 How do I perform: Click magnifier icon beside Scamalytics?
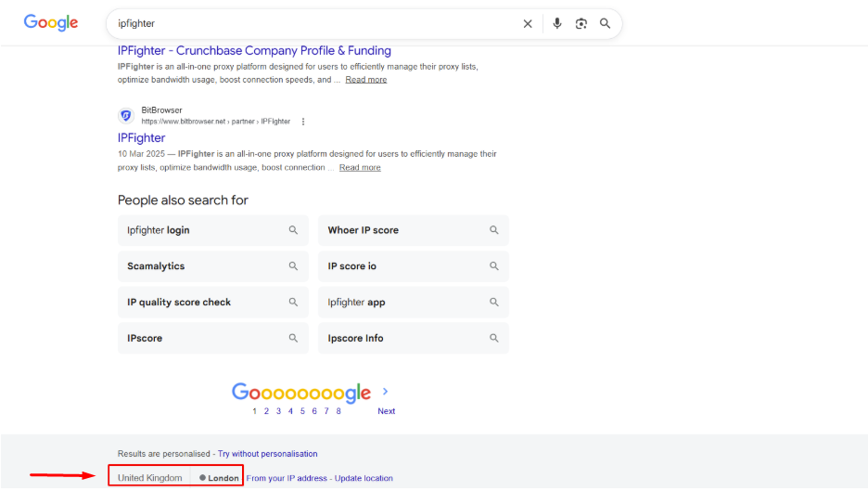(x=293, y=266)
